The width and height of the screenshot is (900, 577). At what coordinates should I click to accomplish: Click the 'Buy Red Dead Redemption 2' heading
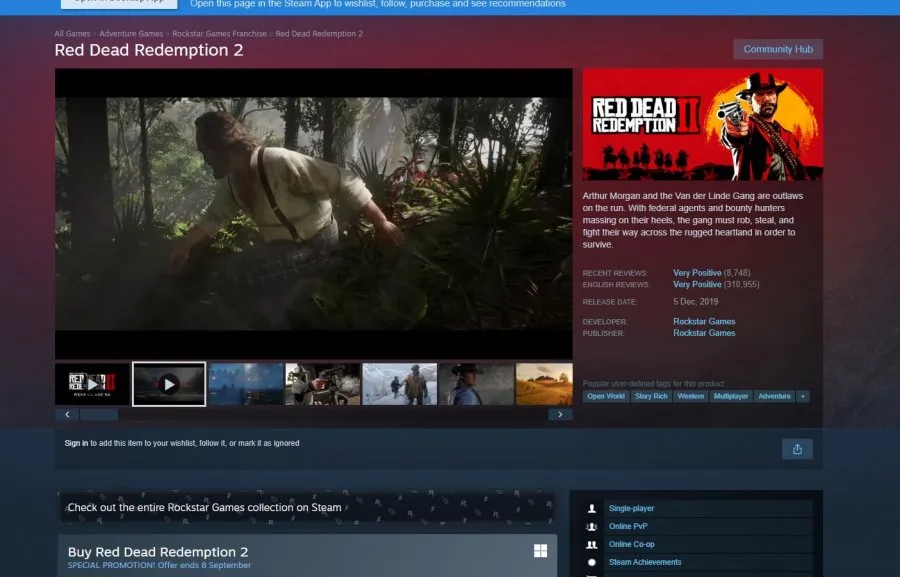tap(158, 552)
